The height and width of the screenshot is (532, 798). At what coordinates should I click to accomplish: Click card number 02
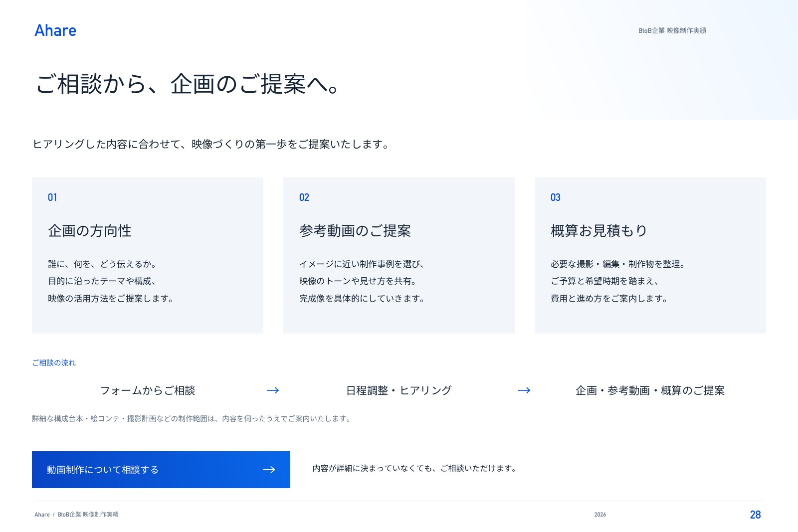tap(304, 197)
